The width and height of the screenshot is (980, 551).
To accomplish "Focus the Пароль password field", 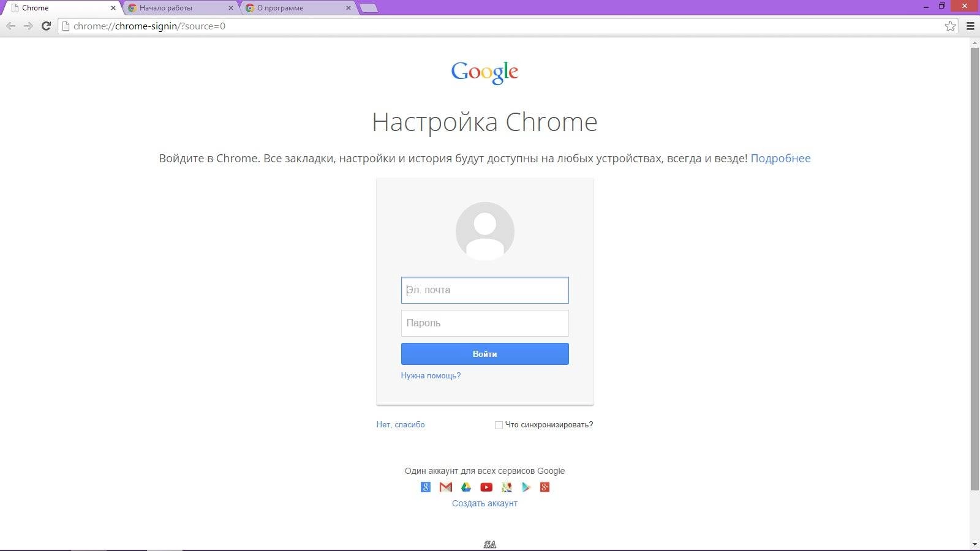I will pyautogui.click(x=485, y=323).
